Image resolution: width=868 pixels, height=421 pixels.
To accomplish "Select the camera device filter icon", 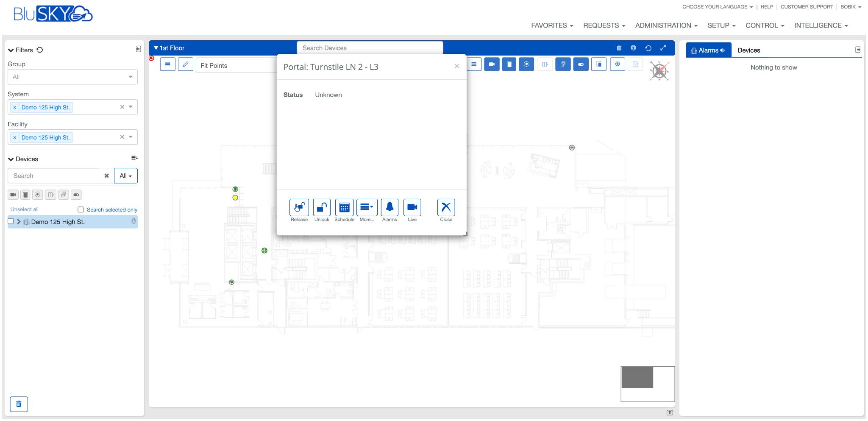I will click(x=13, y=194).
